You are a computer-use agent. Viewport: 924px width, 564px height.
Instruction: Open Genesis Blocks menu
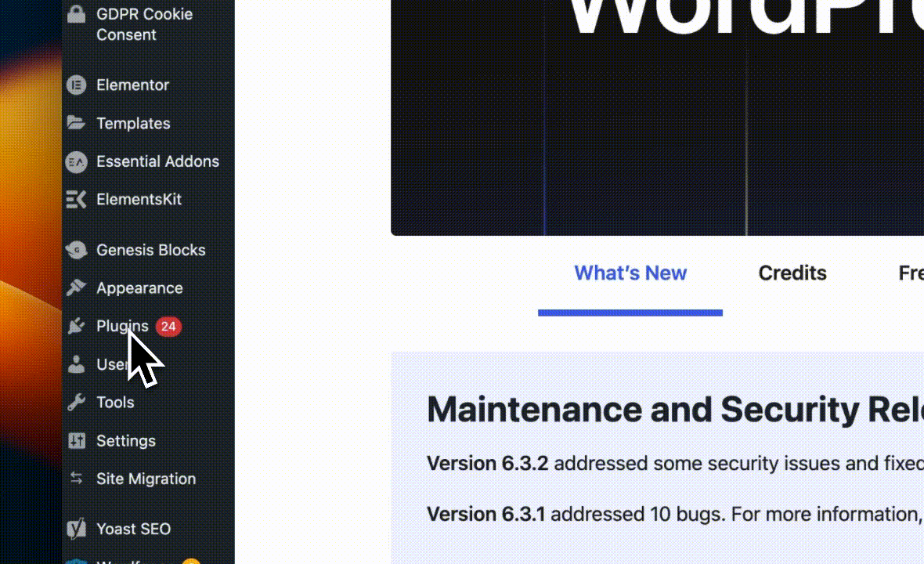[x=151, y=250]
